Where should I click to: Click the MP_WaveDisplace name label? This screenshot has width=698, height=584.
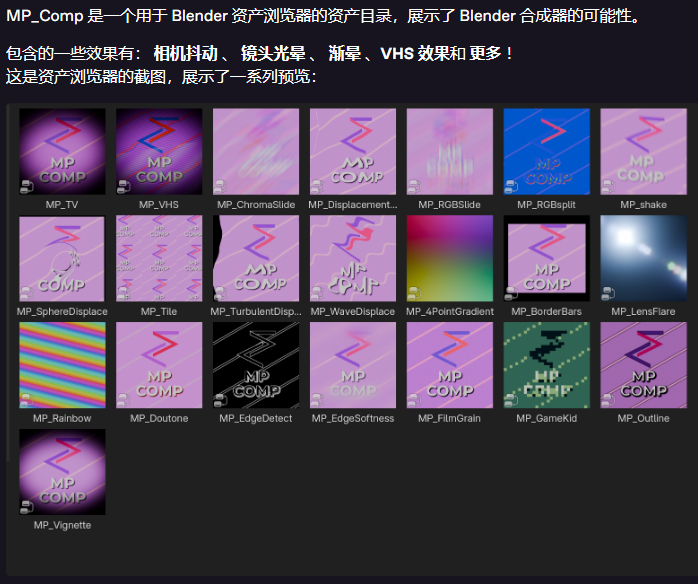coord(353,312)
